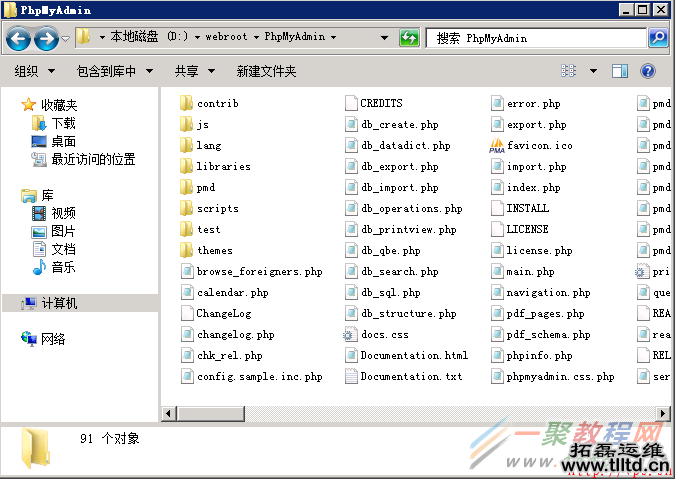Open the 共享 menu

[x=195, y=71]
